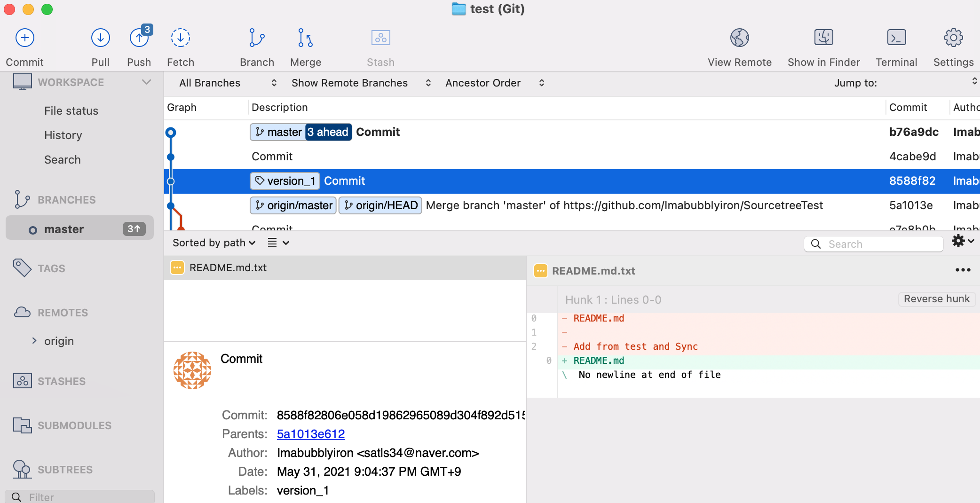Click the Tags section icon

22,268
